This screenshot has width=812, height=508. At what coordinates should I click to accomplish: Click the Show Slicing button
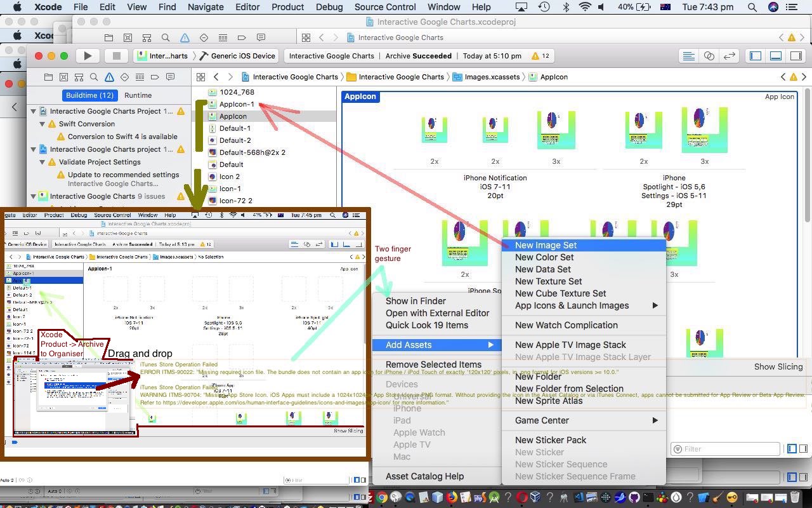point(778,366)
